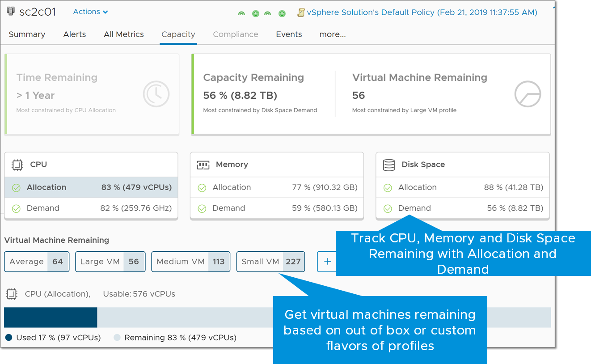Screen dimensions: 591x364
Task: Click the green check beside CPU Allocation
Action: coord(16,188)
